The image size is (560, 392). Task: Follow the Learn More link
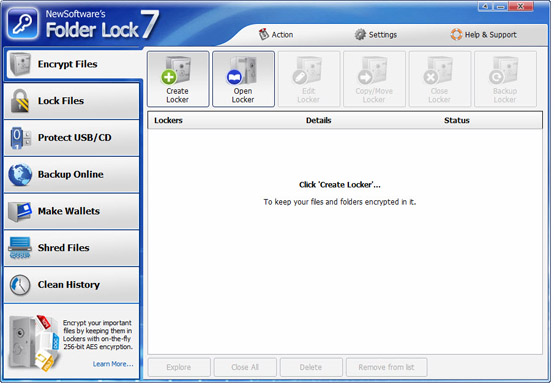coord(113,364)
